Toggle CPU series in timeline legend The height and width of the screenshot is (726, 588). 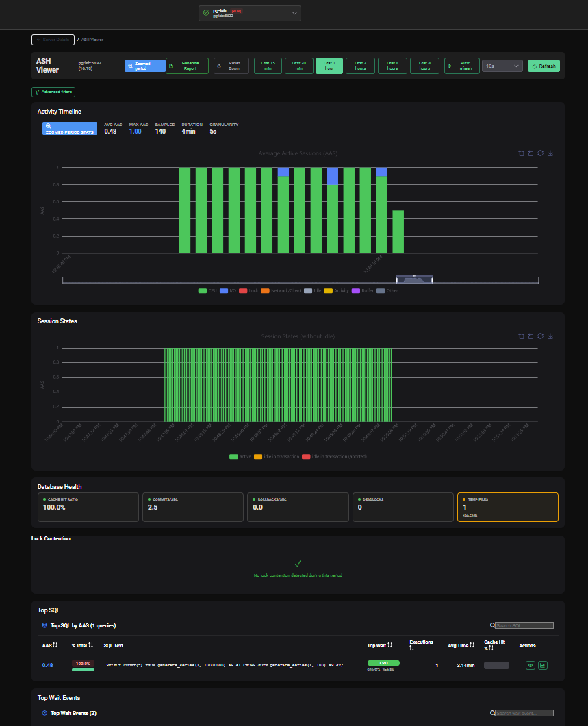click(x=207, y=291)
